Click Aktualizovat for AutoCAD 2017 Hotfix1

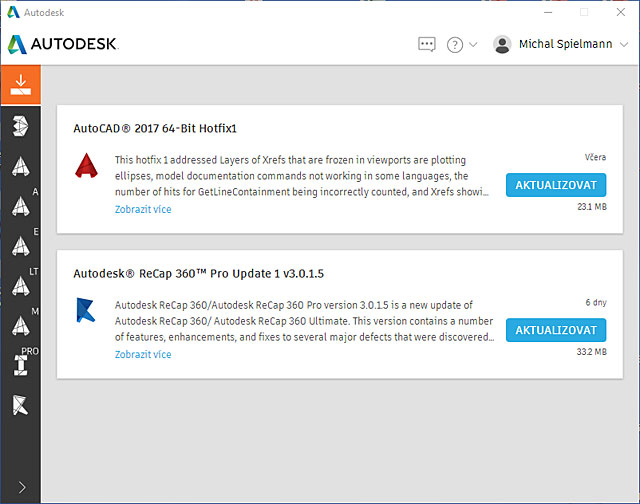[556, 185]
